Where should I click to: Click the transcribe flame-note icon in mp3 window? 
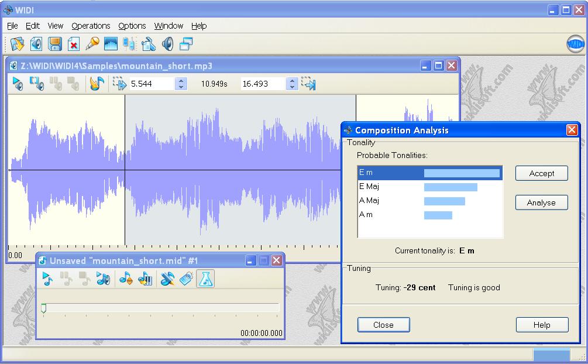point(97,83)
